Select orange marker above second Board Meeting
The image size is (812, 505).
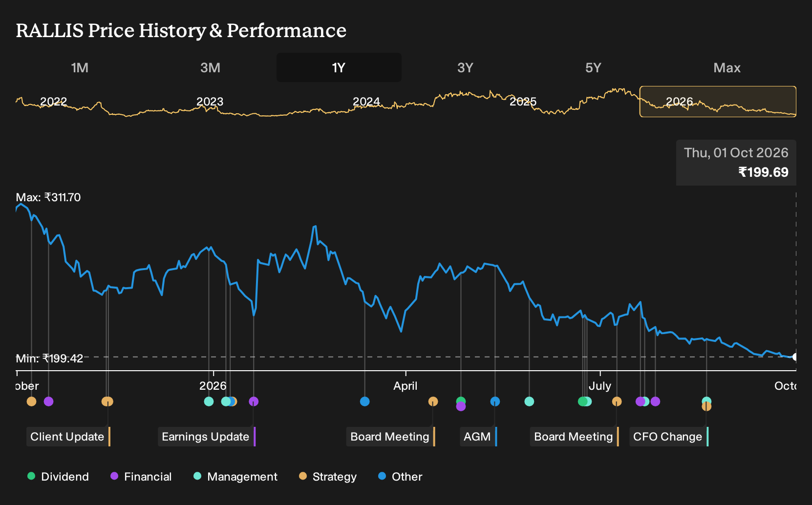click(x=617, y=401)
